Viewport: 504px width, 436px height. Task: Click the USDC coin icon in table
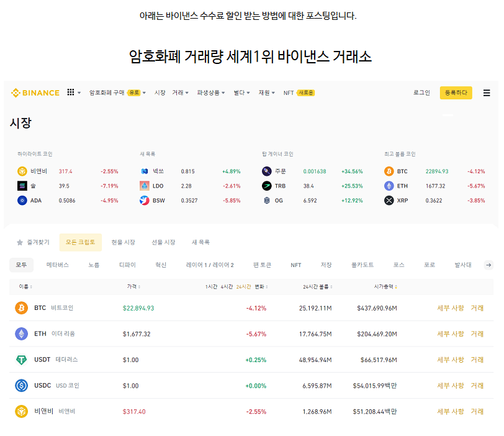click(22, 385)
